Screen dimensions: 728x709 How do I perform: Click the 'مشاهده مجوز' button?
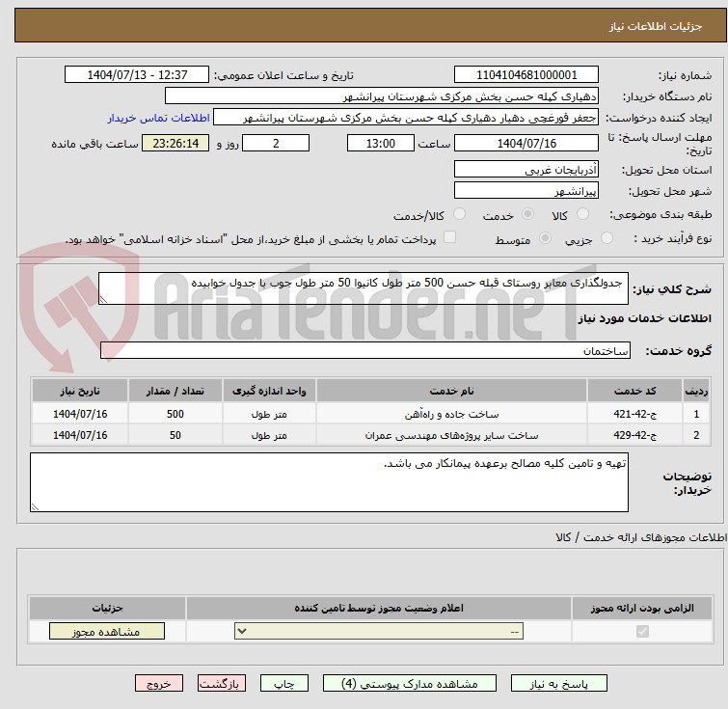tap(107, 632)
